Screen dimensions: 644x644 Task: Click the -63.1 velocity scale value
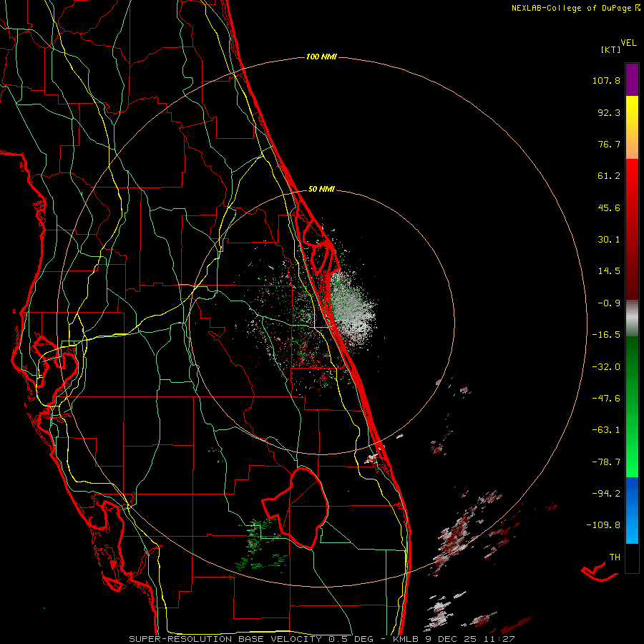tap(606, 430)
